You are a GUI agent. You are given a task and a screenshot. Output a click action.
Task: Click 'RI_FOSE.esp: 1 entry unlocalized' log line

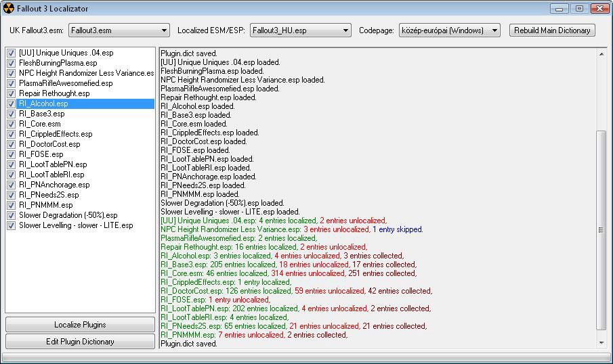[215, 300]
